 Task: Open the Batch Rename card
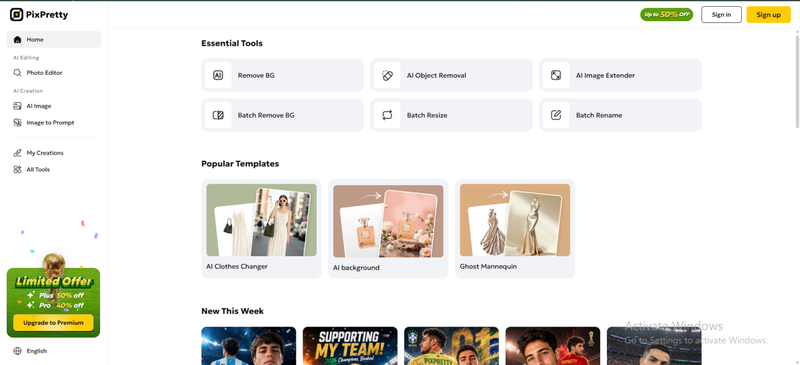[x=620, y=115]
